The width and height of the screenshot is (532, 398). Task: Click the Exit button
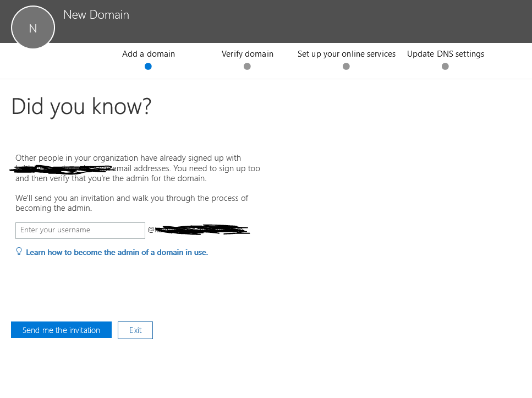(135, 330)
